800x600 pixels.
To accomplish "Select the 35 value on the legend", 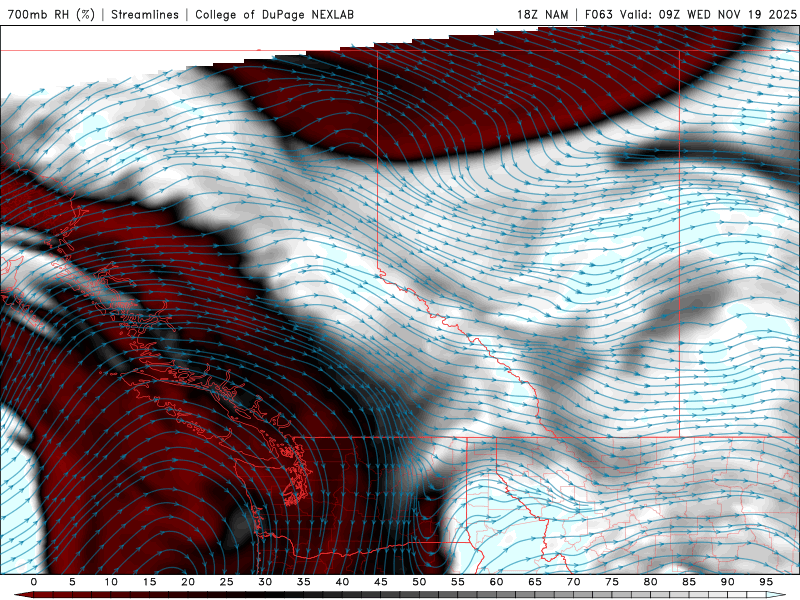I will 304,582.
